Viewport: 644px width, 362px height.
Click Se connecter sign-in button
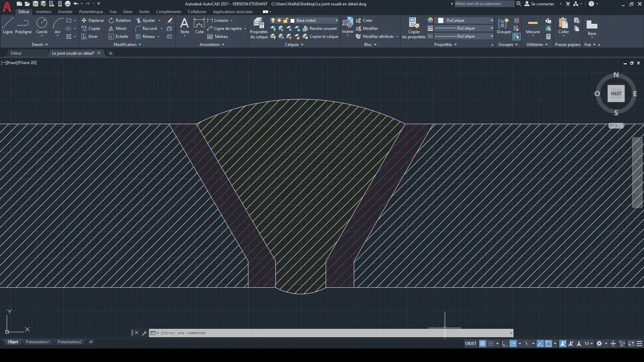[539, 4]
